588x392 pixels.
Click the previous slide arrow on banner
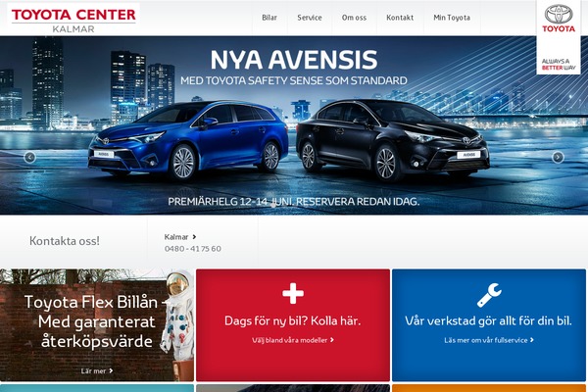click(29, 157)
